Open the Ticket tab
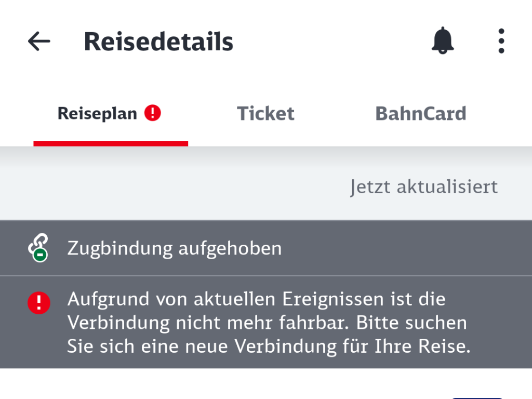Screen dimensions: 532x399 click(265, 113)
